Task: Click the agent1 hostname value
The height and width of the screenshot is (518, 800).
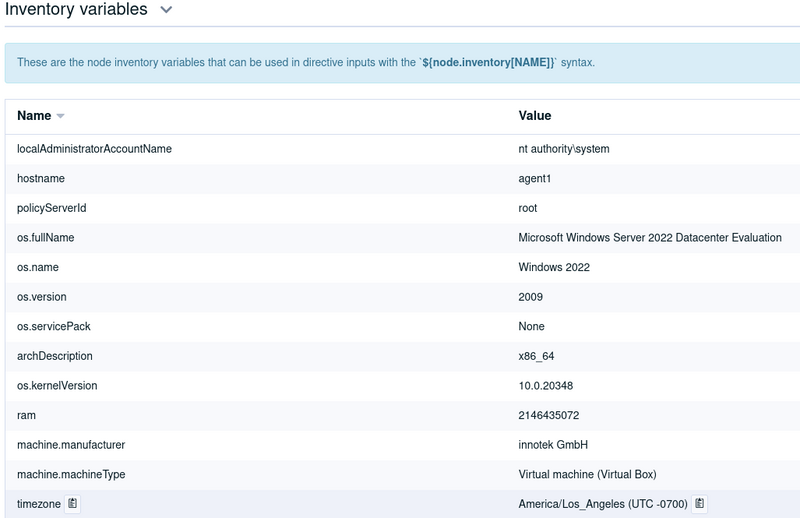Action: pos(535,178)
